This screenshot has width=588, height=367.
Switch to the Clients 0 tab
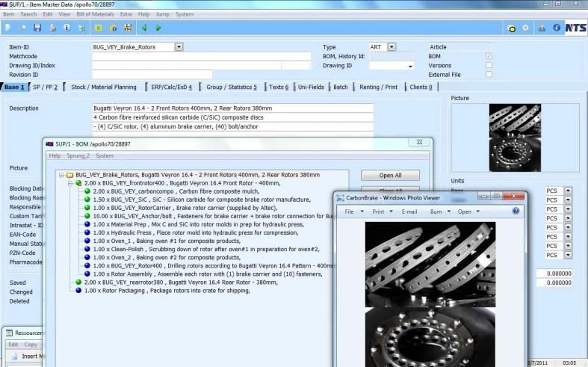(x=421, y=87)
